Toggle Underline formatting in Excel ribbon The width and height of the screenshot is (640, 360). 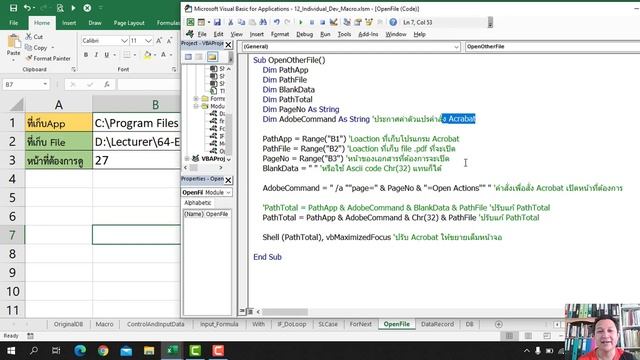click(x=107, y=55)
